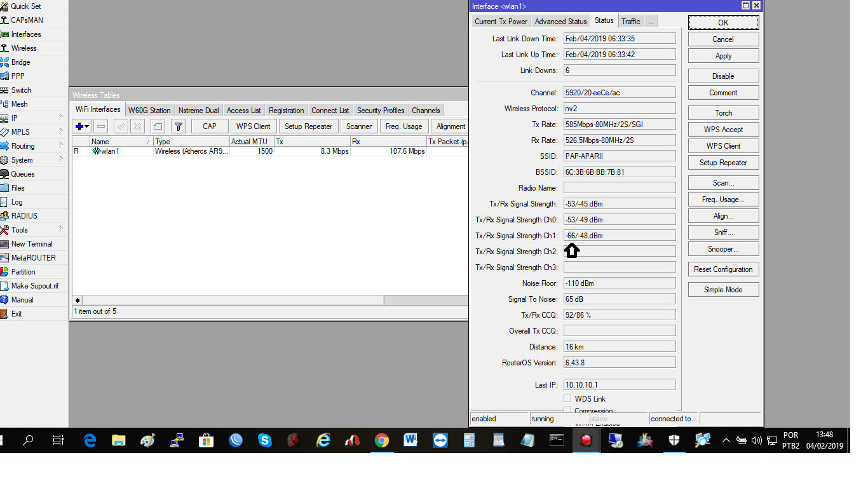Expand the Routing submenu in the sidebar
This screenshot has width=868, height=488.
(61, 146)
